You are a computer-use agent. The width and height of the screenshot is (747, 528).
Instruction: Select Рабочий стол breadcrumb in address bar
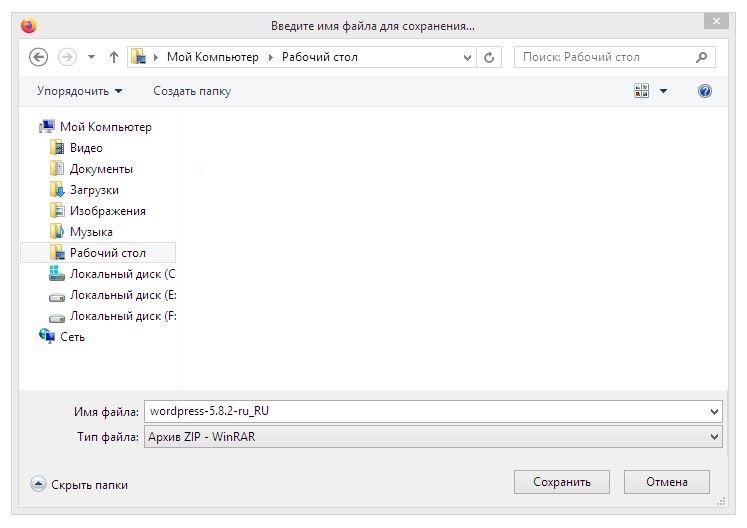(320, 57)
